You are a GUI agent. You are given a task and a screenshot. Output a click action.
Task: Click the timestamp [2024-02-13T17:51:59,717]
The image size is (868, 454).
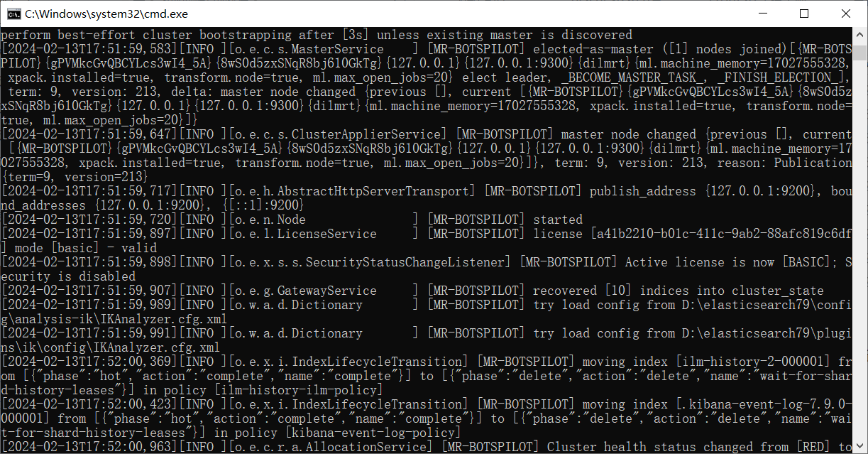tap(89, 191)
